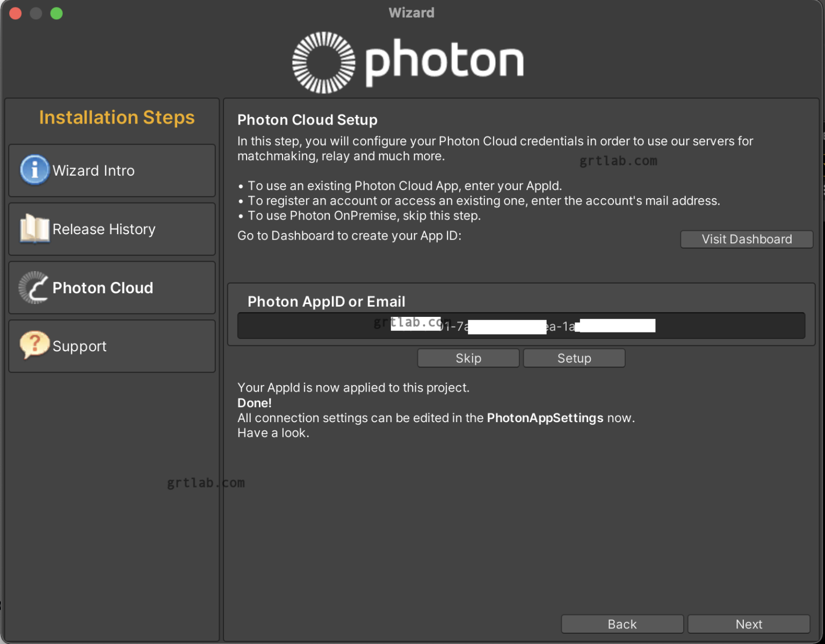Click the circular Photon logo at the top
Screen dimensions: 825x644
pyautogui.click(x=322, y=62)
